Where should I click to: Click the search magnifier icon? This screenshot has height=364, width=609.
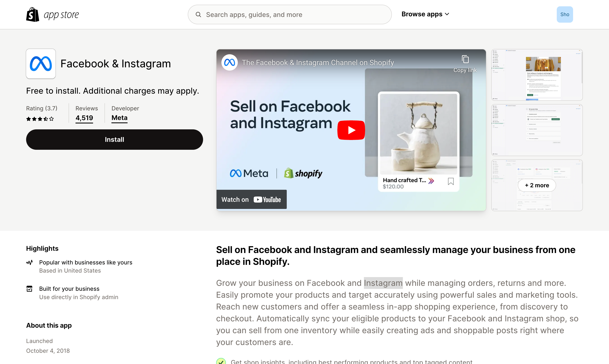click(x=199, y=14)
